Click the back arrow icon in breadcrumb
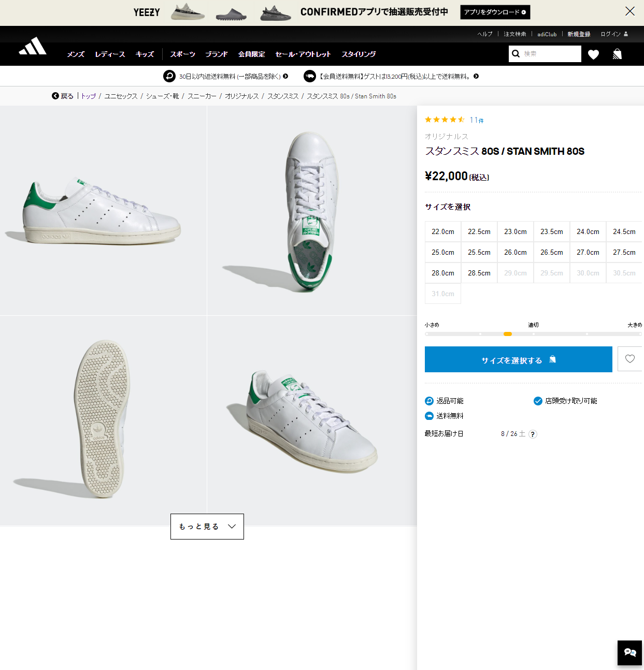644x670 pixels. [x=55, y=96]
